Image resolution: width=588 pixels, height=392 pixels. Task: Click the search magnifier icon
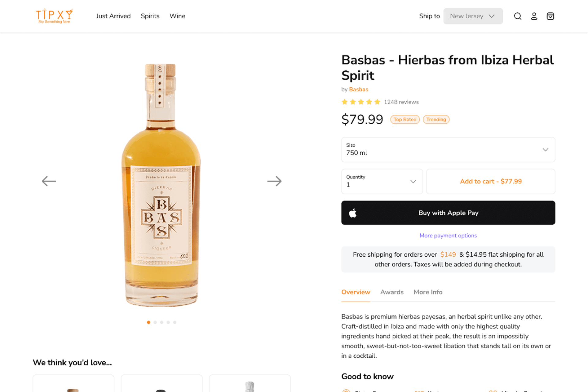[518, 16]
